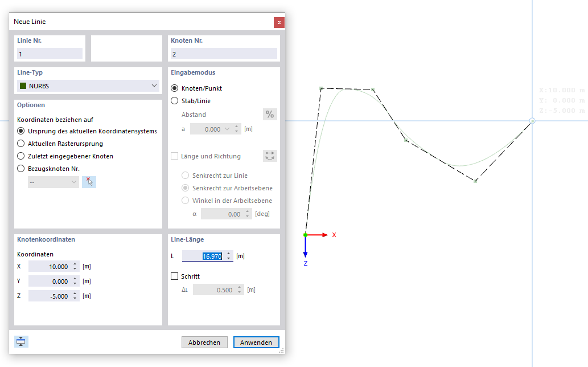The image size is (588, 367).
Task: Click the reverse direction icon beside Länge und Richtung
Action: click(269, 155)
